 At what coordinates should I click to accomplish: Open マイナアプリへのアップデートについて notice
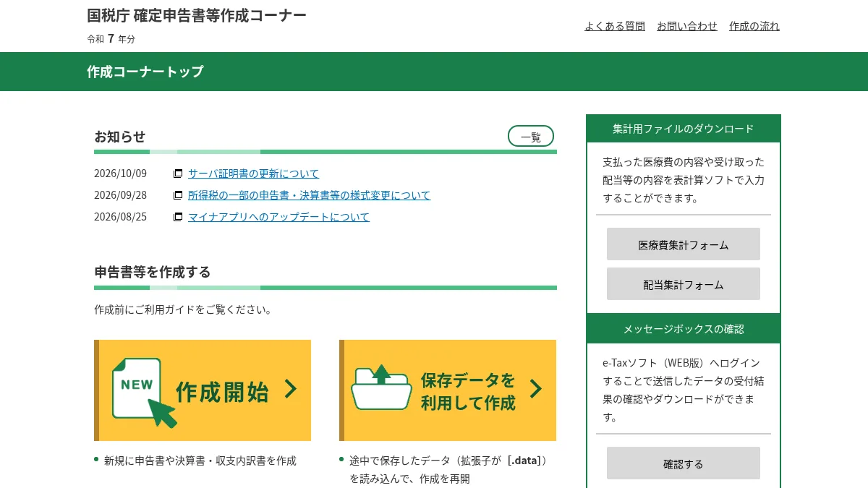pyautogui.click(x=278, y=217)
